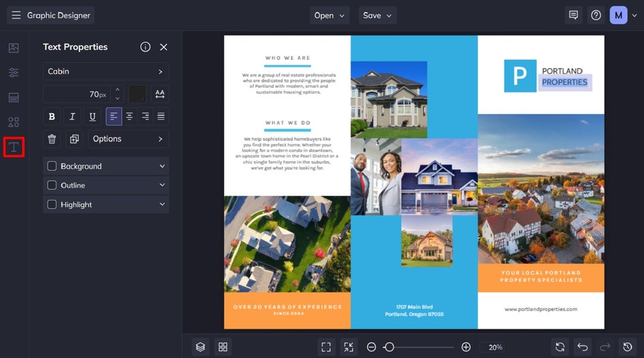Click the reset rotate arrows icon
The image size is (644, 358).
click(x=560, y=347)
